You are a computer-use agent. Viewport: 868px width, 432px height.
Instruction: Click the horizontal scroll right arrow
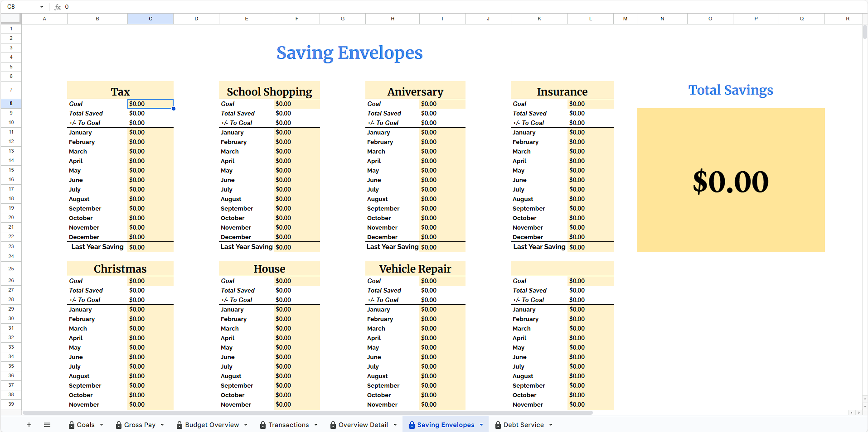(859, 413)
